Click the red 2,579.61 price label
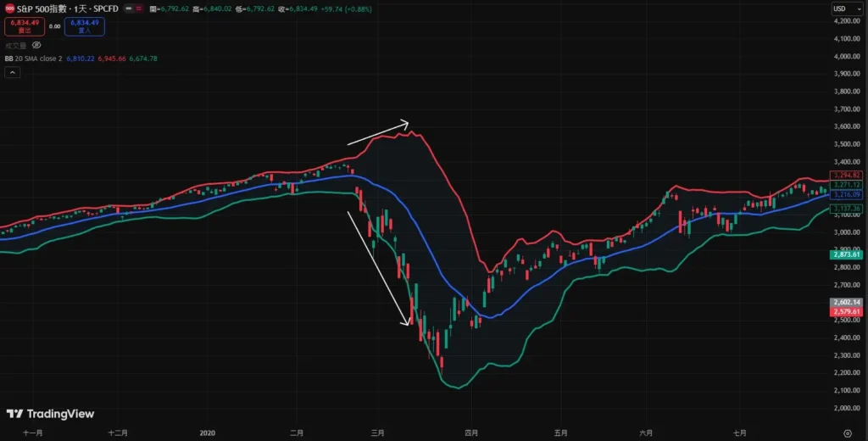868x441 pixels. tap(848, 312)
